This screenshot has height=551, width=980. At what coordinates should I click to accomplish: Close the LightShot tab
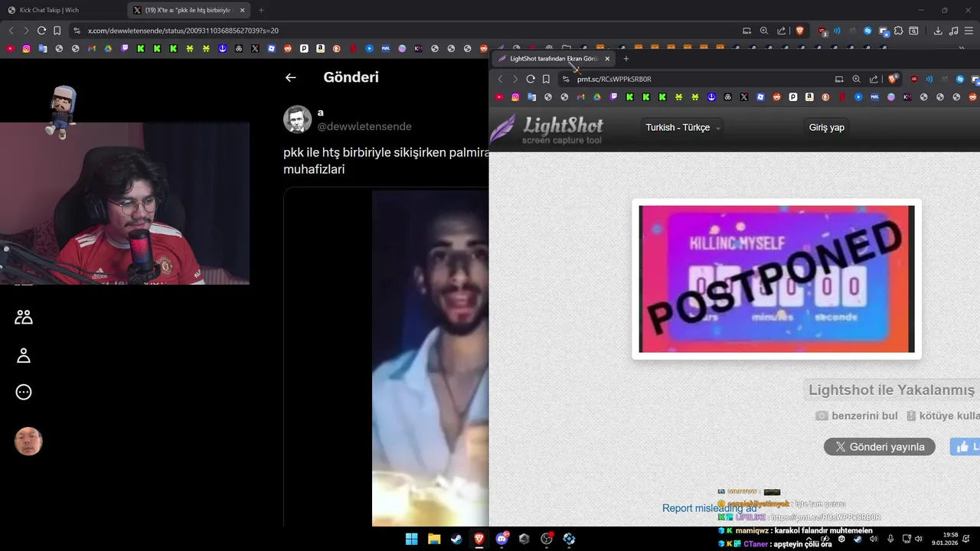coord(607,58)
